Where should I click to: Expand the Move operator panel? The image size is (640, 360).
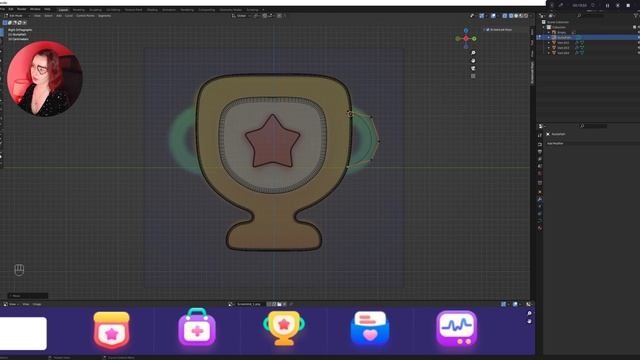(x=28, y=296)
